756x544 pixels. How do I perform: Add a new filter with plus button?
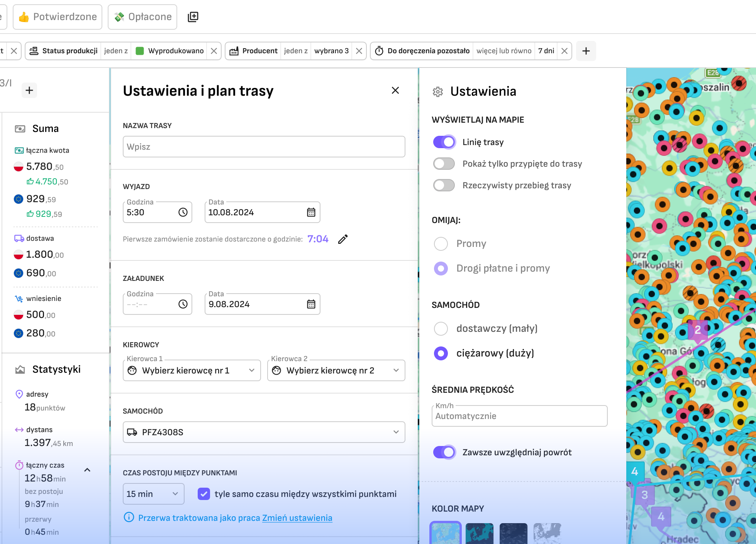point(586,51)
